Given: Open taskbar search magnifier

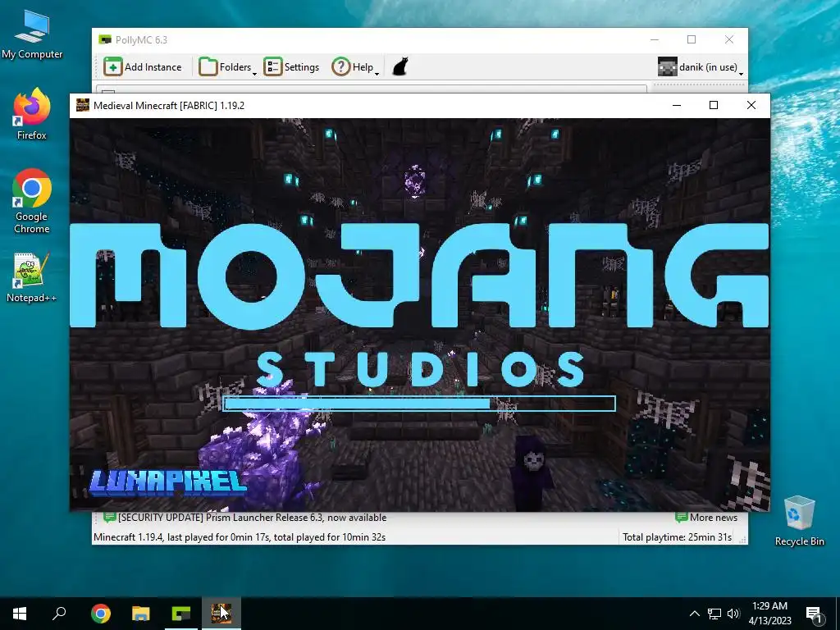Looking at the screenshot, I should click(59, 614).
